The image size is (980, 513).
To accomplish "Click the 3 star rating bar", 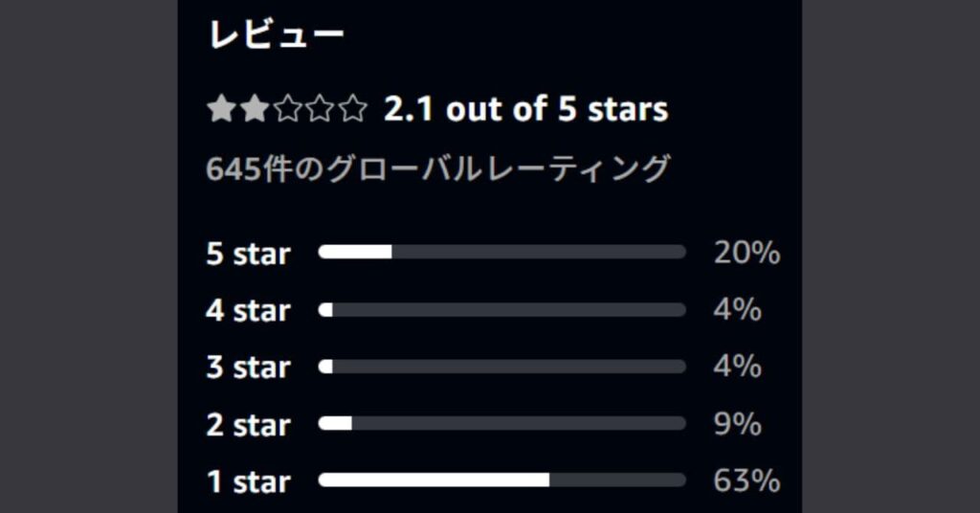I will pyautogui.click(x=501, y=367).
